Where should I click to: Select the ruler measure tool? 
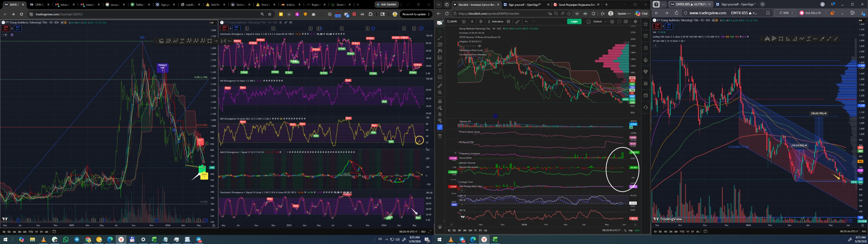(440, 86)
